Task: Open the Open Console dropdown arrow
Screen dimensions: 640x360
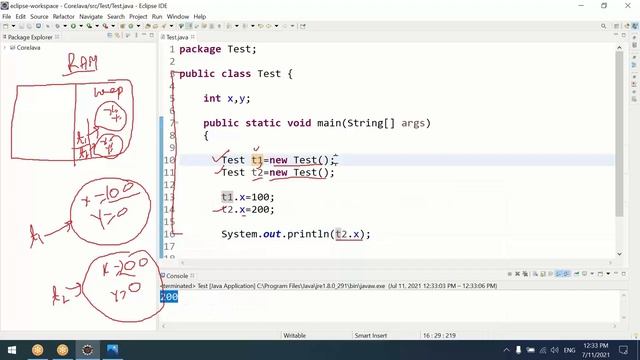Action: [x=608, y=274]
